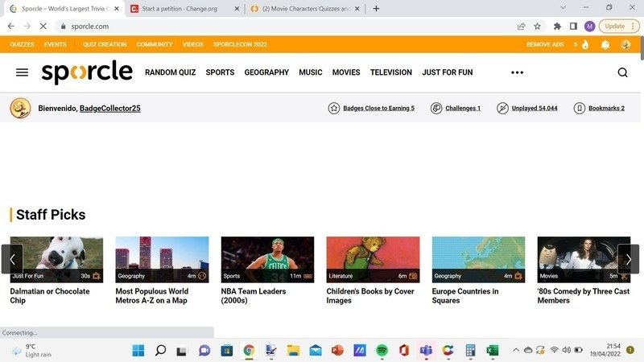Screen dimensions: 644x362
Task: Launch Spotify from the taskbar
Action: 382,351
